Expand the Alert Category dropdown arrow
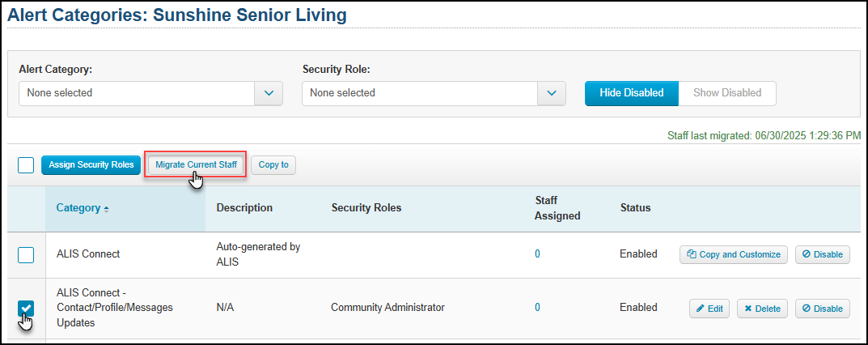868x345 pixels. click(269, 93)
